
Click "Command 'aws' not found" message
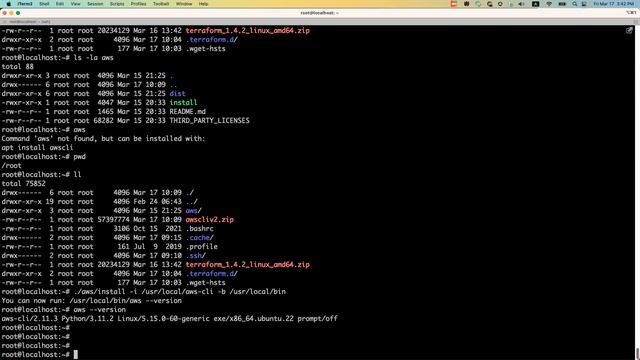(x=103, y=138)
